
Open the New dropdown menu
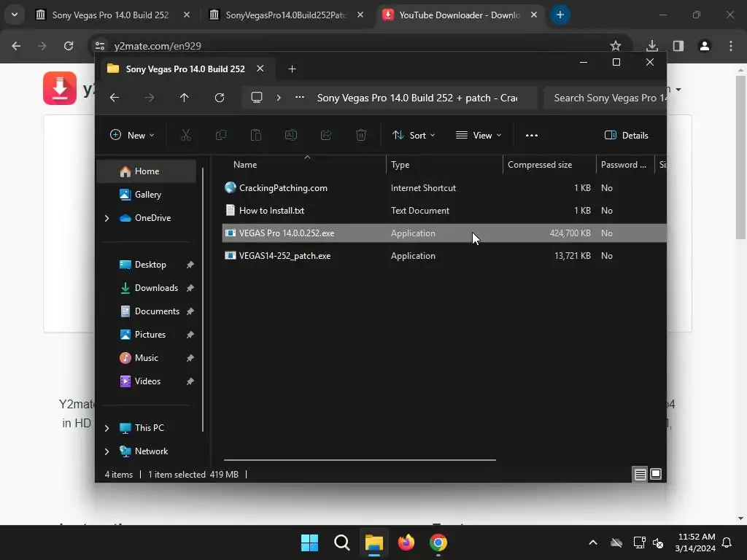(x=132, y=135)
